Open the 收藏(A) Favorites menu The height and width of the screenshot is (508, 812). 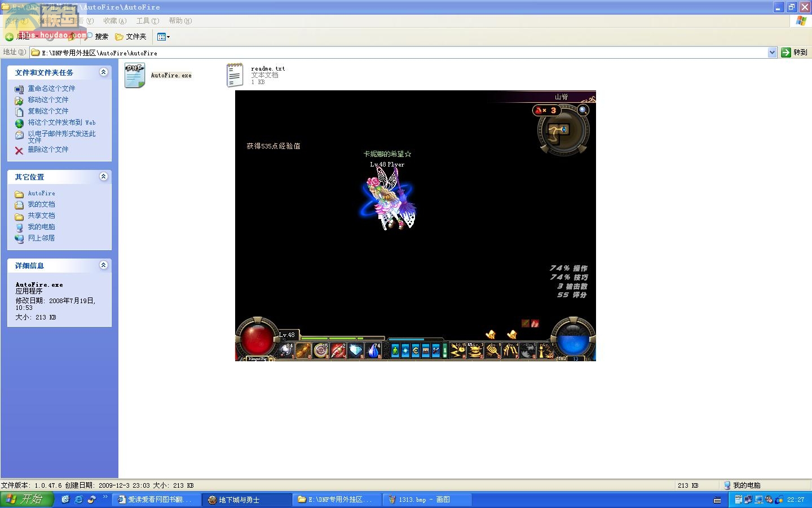pos(115,21)
